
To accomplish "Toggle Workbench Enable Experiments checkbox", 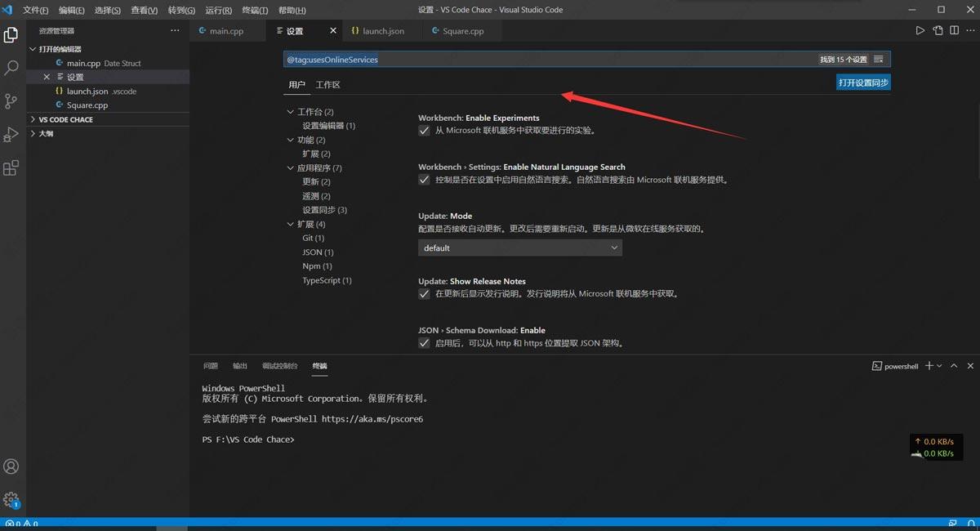I will click(x=424, y=131).
